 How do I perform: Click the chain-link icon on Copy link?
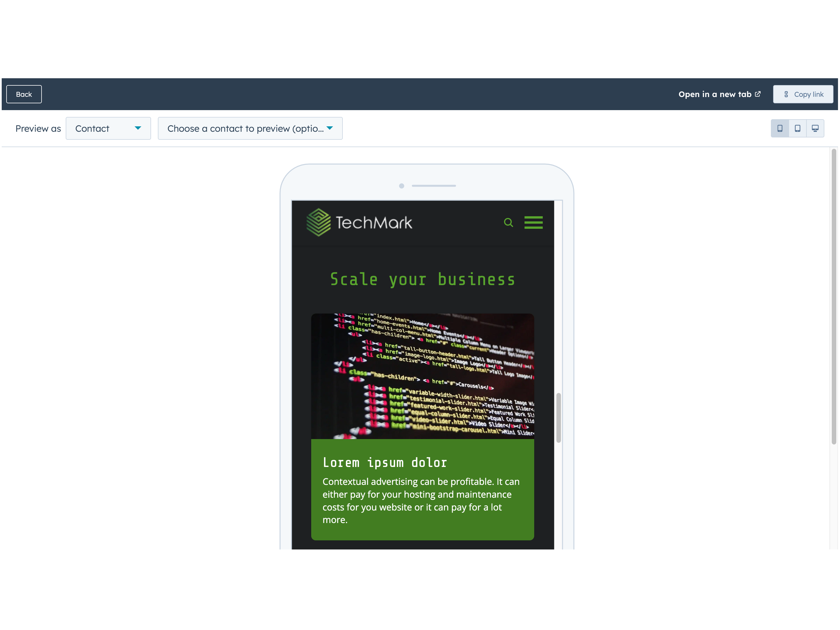click(786, 94)
